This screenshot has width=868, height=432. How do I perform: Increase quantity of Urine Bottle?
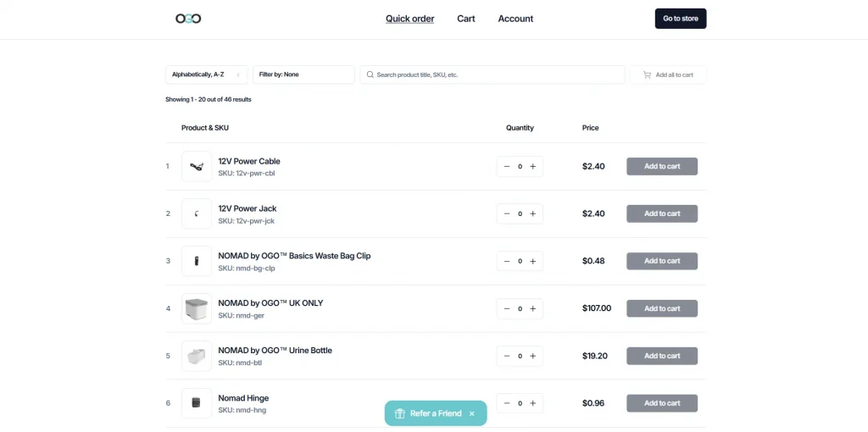pos(533,357)
